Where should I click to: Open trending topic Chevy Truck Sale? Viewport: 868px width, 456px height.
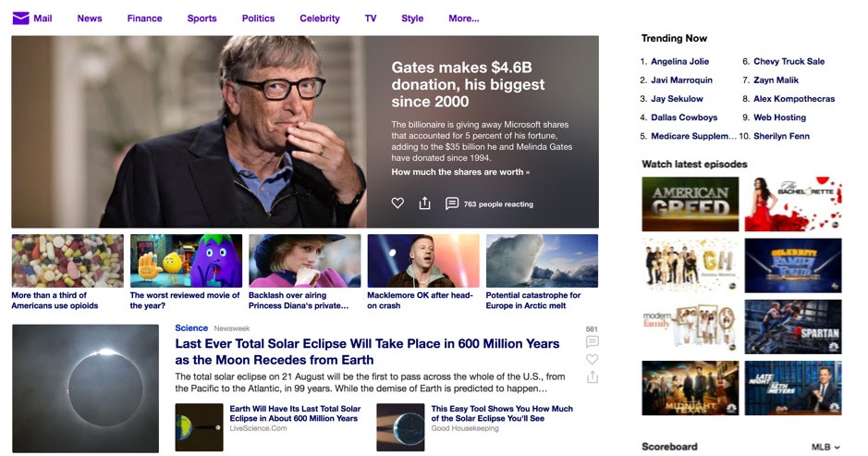pos(789,61)
